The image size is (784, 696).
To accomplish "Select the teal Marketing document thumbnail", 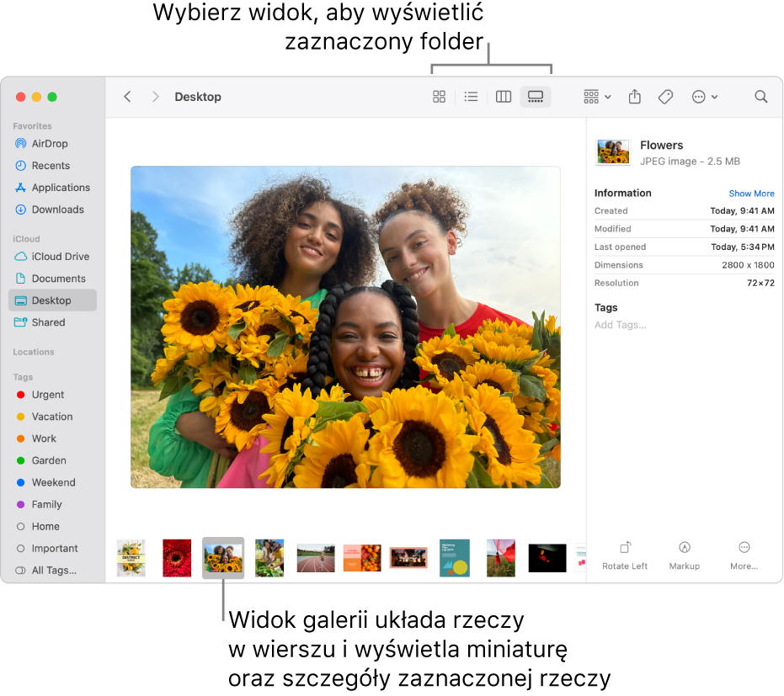I will 455,558.
